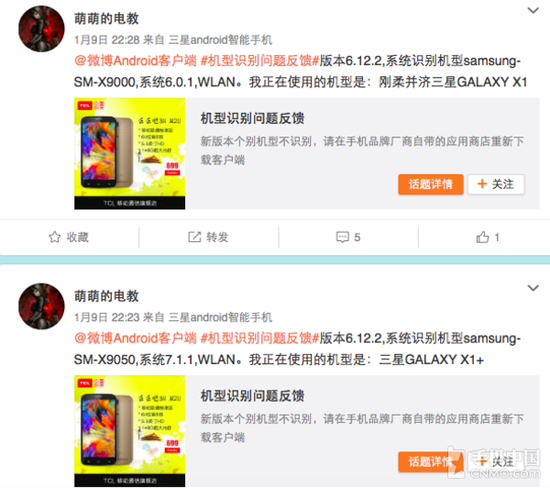Image resolution: width=550 pixels, height=488 pixels.
Task: Expand the second post's chevron menu
Action: (x=533, y=288)
